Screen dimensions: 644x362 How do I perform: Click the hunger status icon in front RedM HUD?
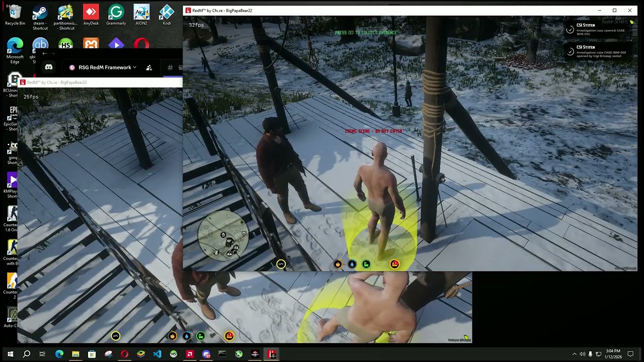pyautogui.click(x=338, y=264)
